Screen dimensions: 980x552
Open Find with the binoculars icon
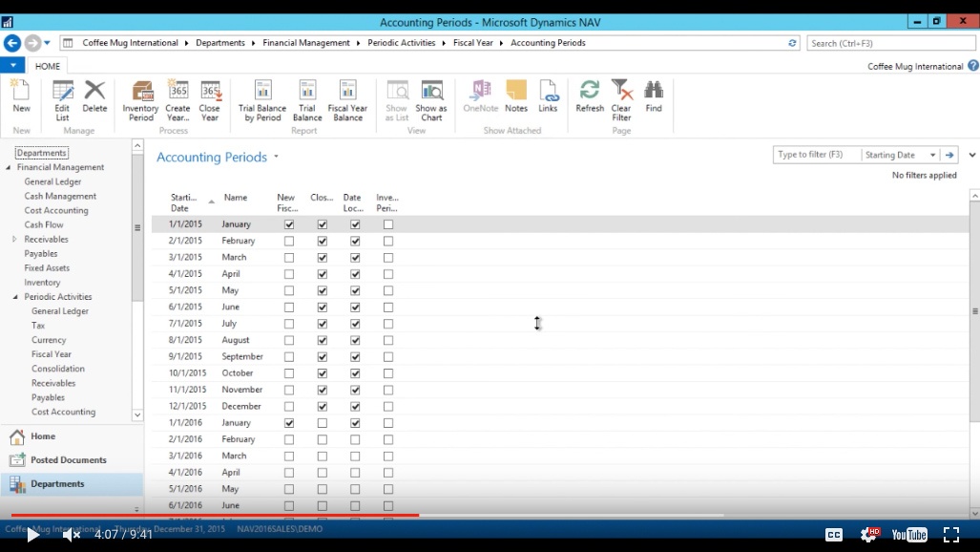653,96
